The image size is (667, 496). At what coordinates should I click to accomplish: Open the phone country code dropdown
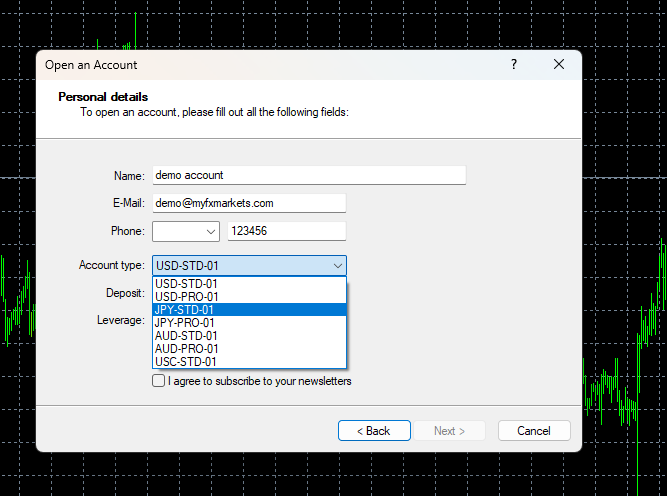pos(186,231)
